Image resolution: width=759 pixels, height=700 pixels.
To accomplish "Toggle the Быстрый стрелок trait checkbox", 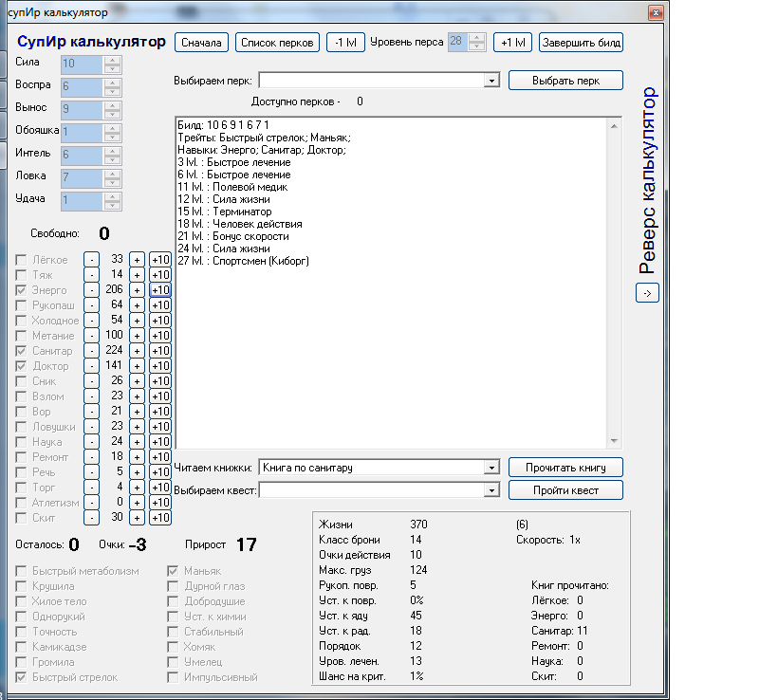I will [21, 677].
